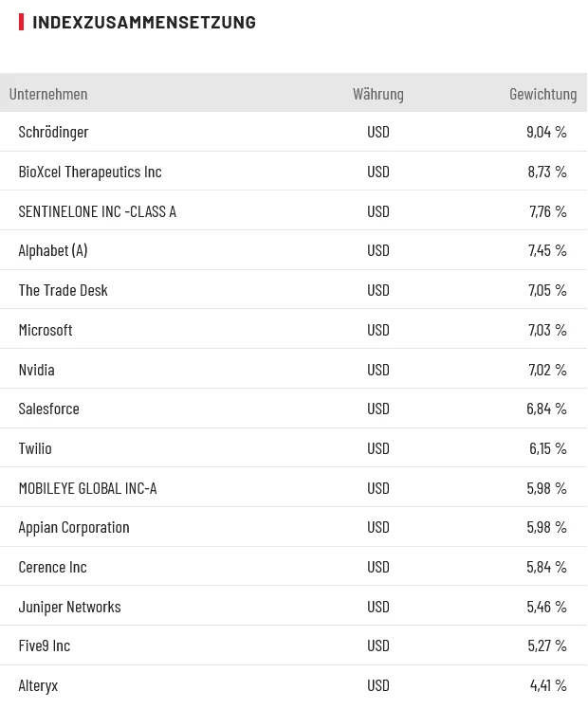
Task: Click Schrödinger's 9,04 % weighting value
Action: tap(546, 132)
